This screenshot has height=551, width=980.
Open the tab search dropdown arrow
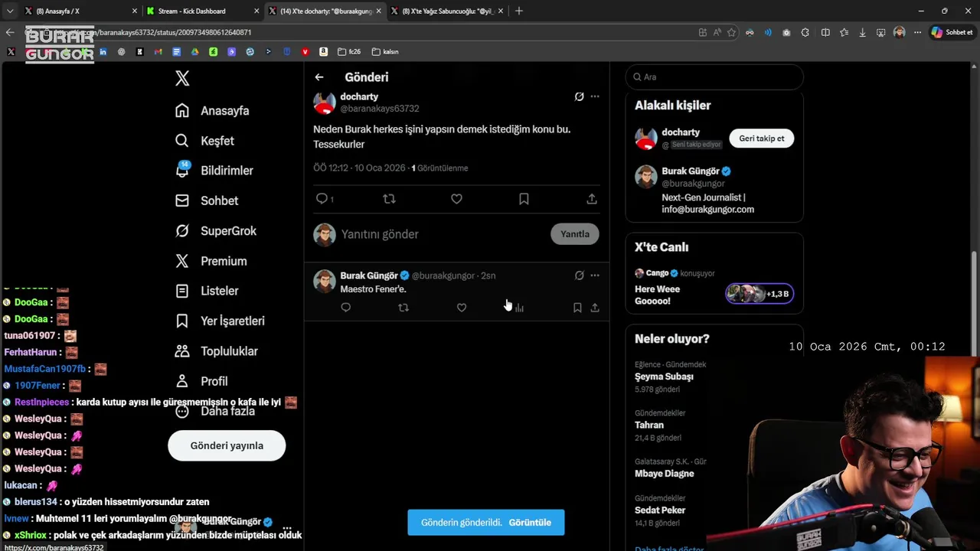10,11
